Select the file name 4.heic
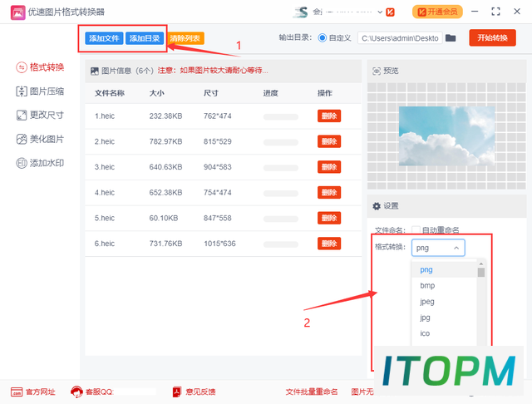 [105, 192]
